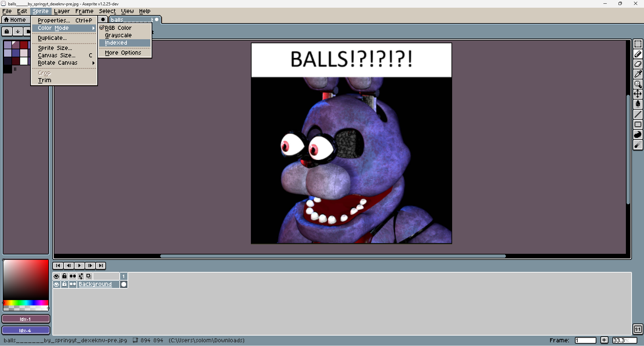Choose RGB Color mode checked option

click(x=125, y=28)
